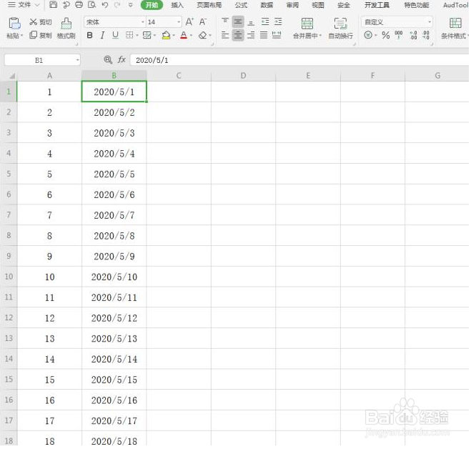Copy selection with 复制 button
The image size is (476, 449).
[41, 35]
